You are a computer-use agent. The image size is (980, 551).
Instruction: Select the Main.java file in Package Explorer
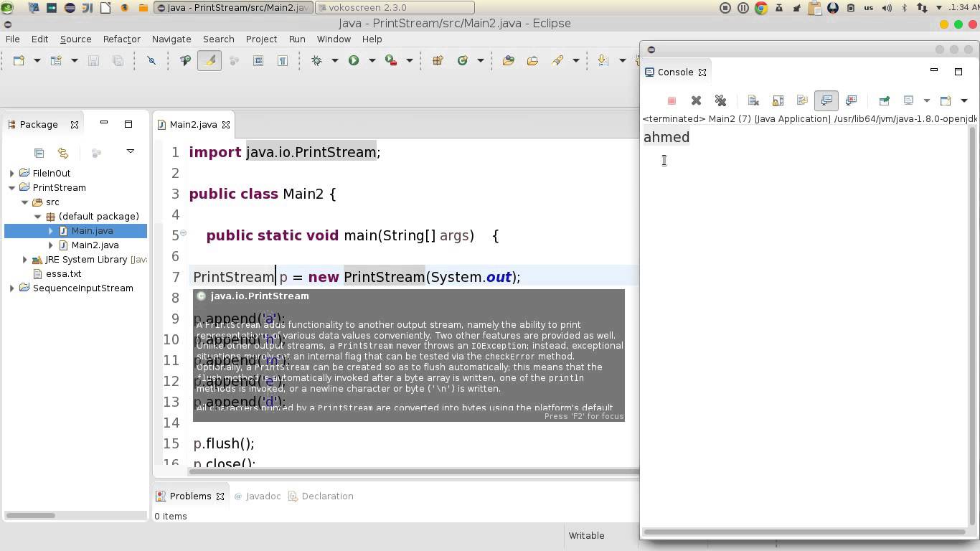click(92, 230)
